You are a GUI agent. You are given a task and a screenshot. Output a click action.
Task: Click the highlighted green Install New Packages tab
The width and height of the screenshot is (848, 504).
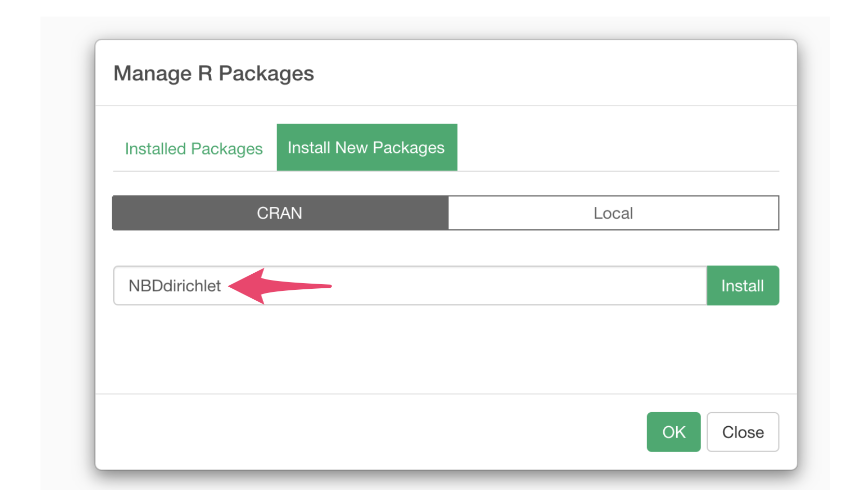coord(366,148)
